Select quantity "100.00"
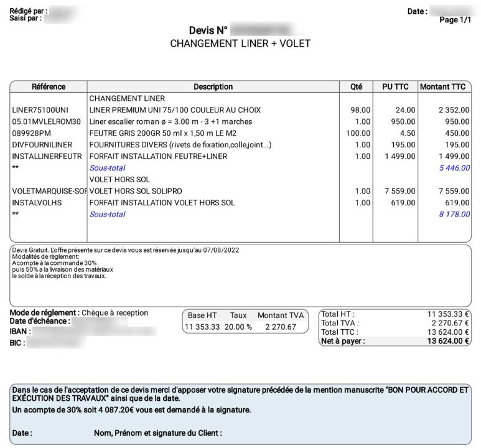The image size is (481, 448). [x=358, y=133]
